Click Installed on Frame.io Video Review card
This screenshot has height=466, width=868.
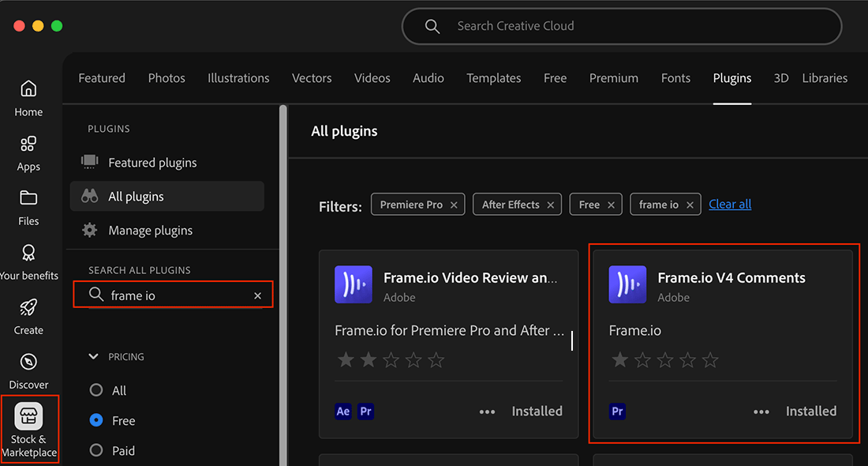pos(537,412)
